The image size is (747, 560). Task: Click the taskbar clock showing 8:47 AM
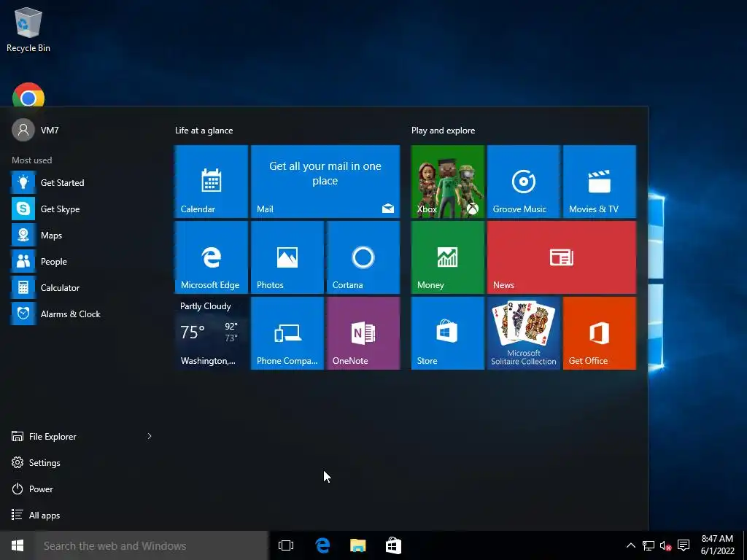[717, 545]
